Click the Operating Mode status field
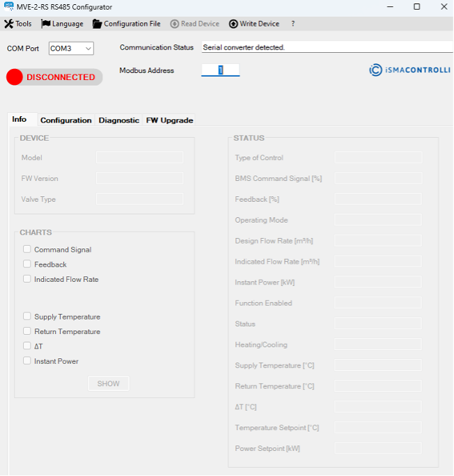The width and height of the screenshot is (454, 476). (378, 219)
